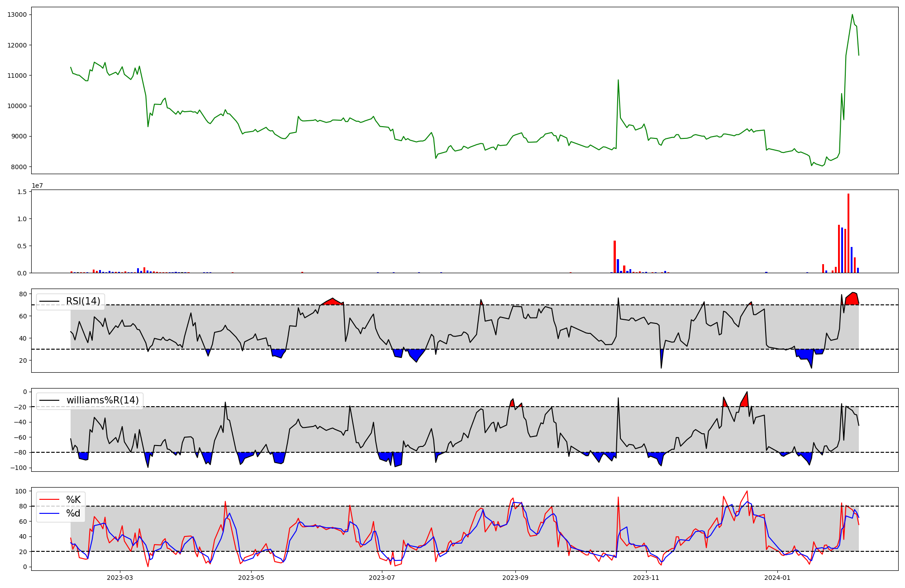
Task: Click the 1e7 volume scale label
Action: 37,185
